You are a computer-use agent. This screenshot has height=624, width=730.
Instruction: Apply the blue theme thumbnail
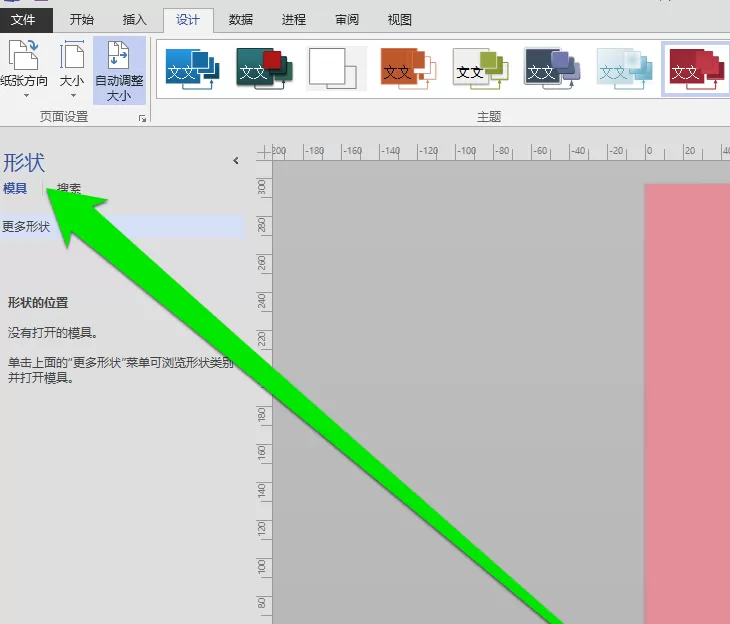pyautogui.click(x=192, y=69)
